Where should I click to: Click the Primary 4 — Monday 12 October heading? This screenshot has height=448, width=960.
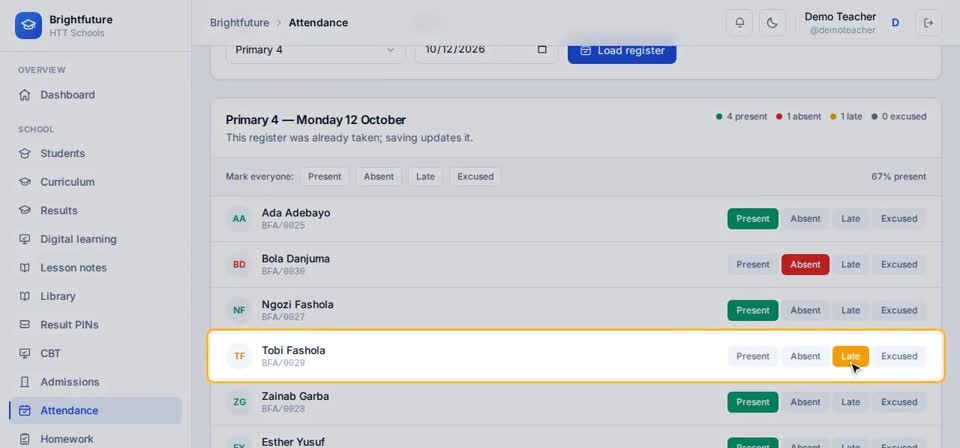pyautogui.click(x=315, y=120)
